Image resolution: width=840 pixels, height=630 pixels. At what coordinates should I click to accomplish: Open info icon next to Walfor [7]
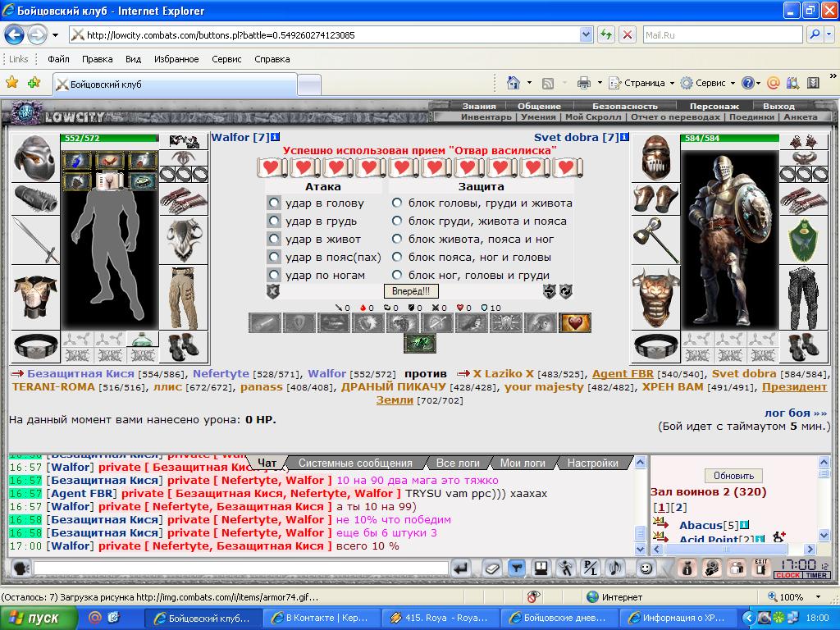pyautogui.click(x=276, y=137)
